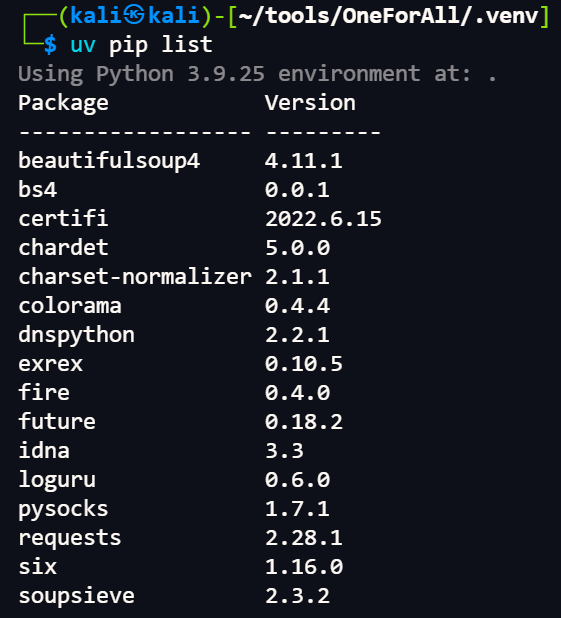Click the green dollar prompt symbol
Screen dimensions: 561x618
(x=50, y=45)
